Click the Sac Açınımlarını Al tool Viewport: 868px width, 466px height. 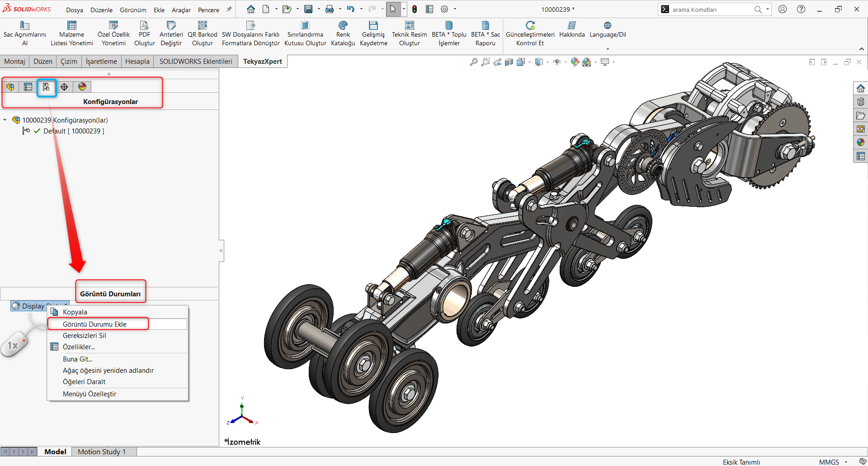click(x=25, y=33)
